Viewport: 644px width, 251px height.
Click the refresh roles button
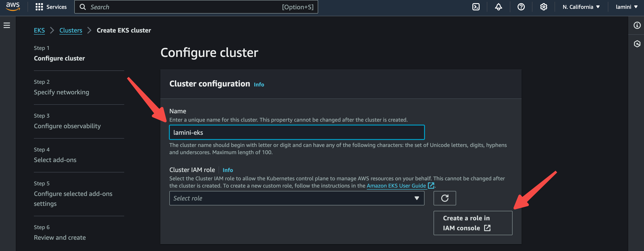click(444, 198)
